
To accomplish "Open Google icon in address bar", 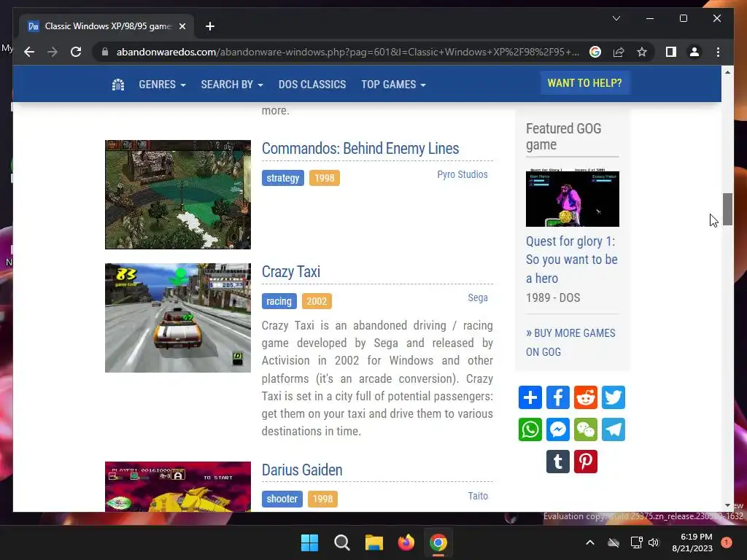I will [x=595, y=52].
